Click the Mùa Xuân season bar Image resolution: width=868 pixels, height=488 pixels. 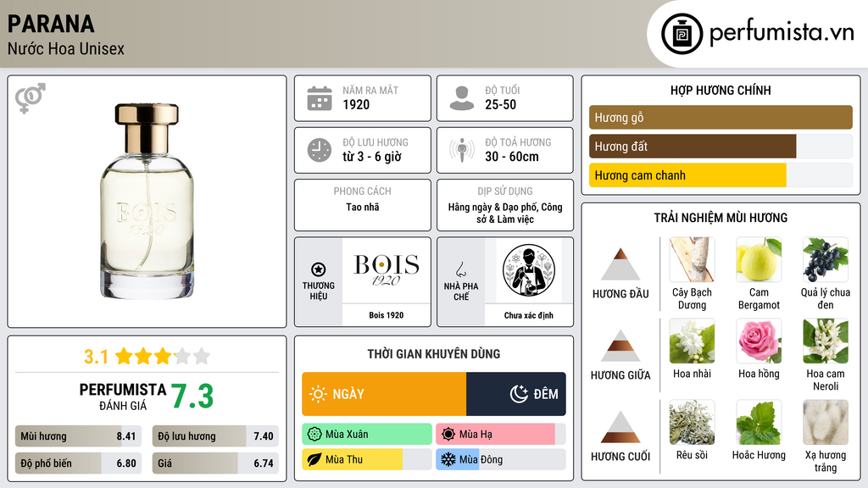[367, 435]
